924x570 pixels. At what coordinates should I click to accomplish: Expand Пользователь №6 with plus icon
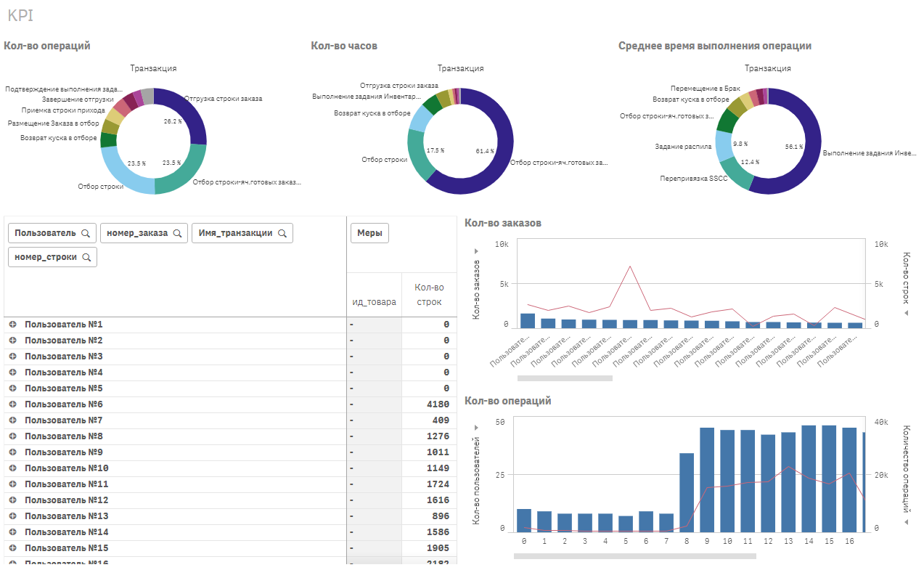pyautogui.click(x=13, y=404)
